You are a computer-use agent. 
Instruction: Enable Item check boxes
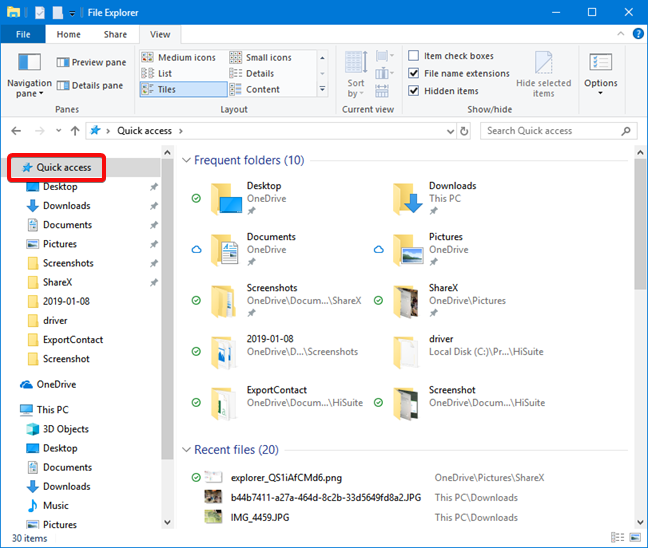click(x=451, y=56)
